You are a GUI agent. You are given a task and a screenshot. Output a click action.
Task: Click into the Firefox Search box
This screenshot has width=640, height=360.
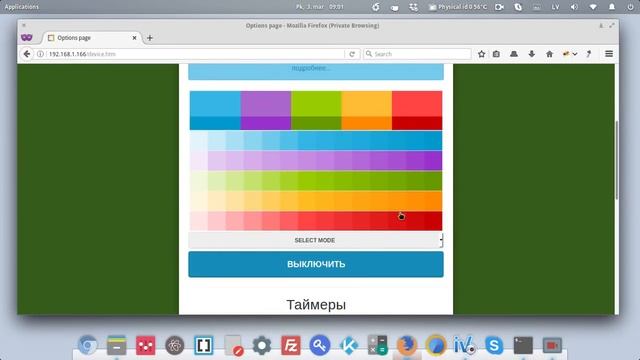[x=417, y=54]
